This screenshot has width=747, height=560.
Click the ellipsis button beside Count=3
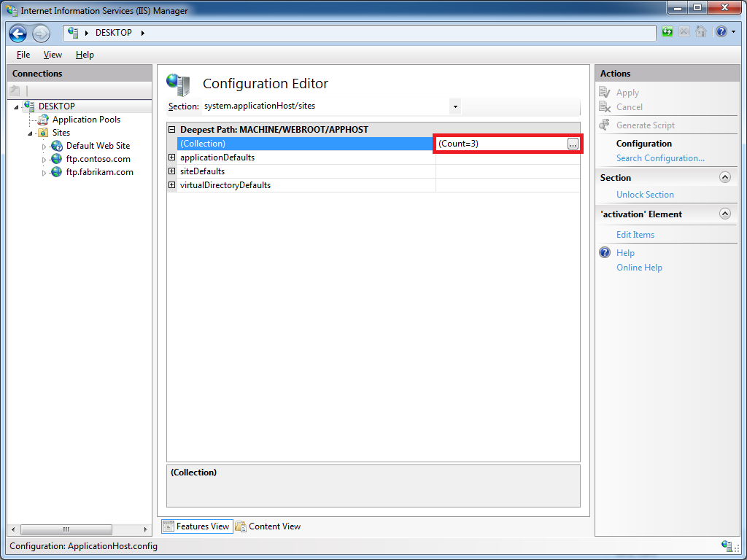click(x=573, y=144)
